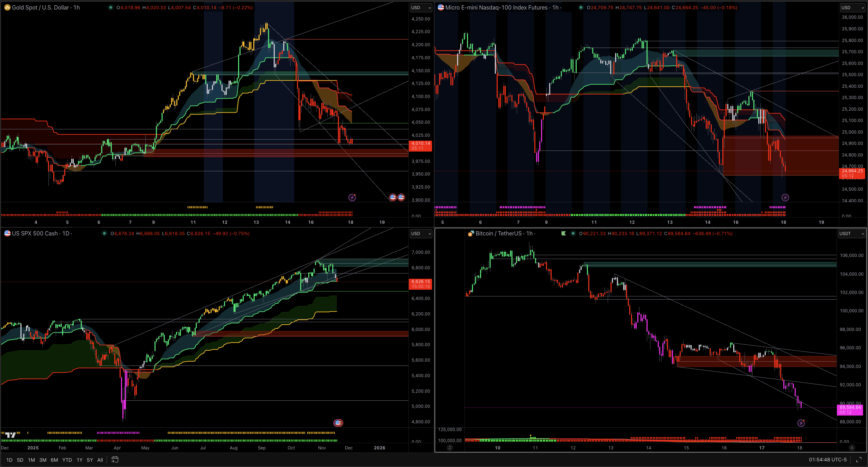Select the 1D date range
This screenshot has width=868, height=467.
point(9,460)
